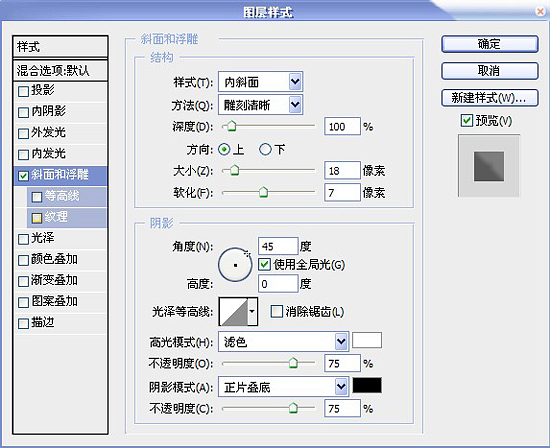Click the 大小(Z) slider handle

pos(234,170)
